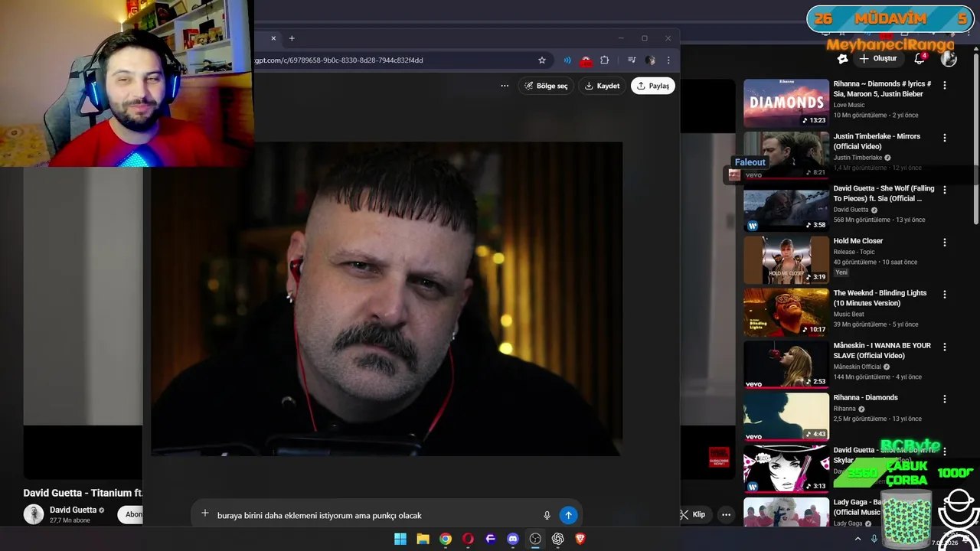The height and width of the screenshot is (551, 980).
Task: Open a new browser tab
Action: pos(292,38)
